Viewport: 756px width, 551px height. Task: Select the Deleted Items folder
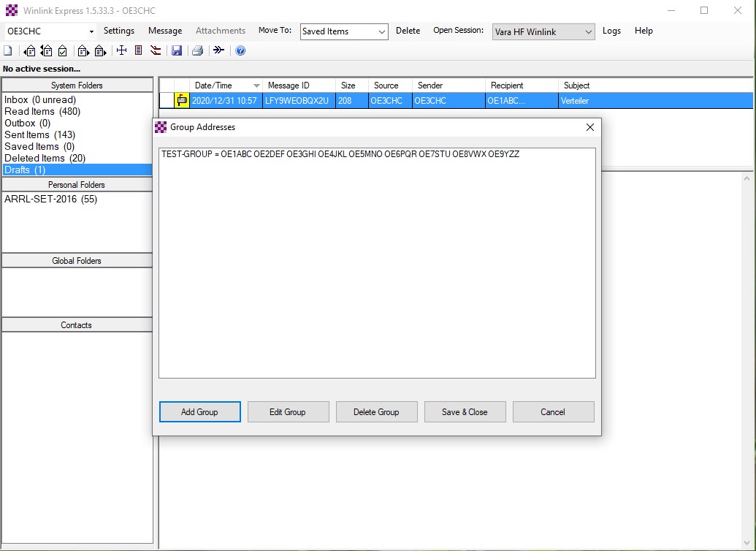45,158
